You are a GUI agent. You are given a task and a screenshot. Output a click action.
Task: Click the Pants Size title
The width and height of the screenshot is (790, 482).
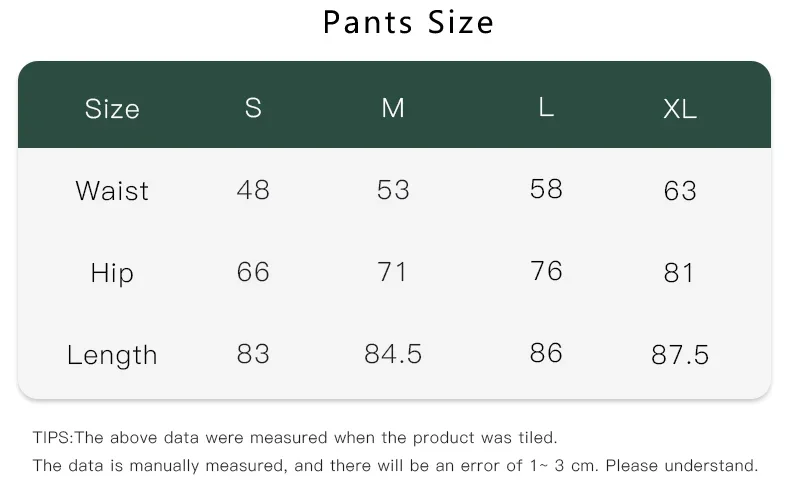(408, 22)
